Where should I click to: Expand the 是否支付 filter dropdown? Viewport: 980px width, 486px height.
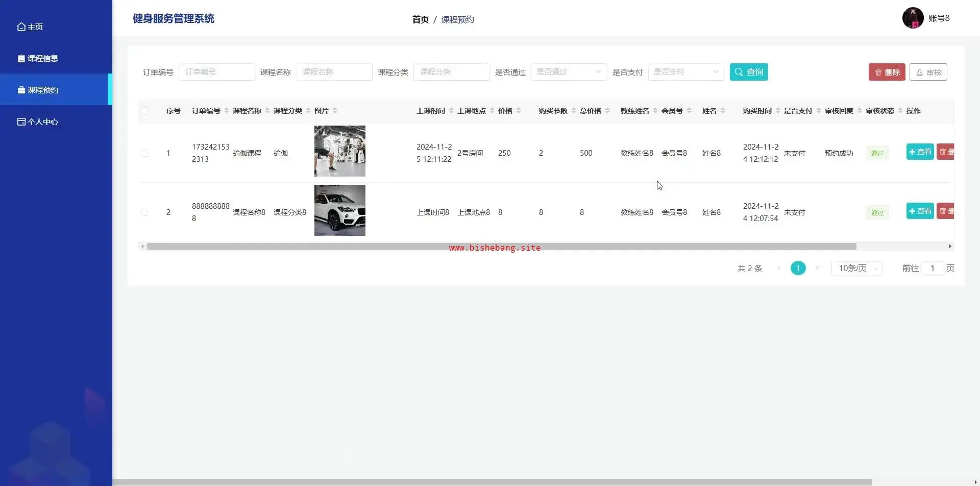tap(686, 72)
